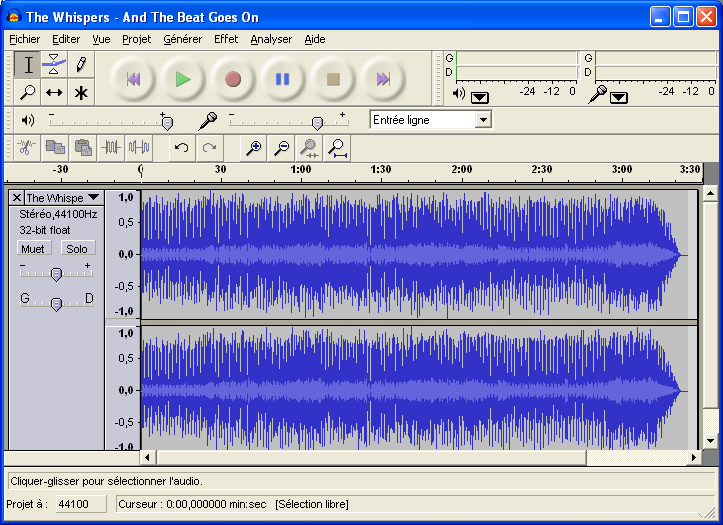Viewport: 723px width, 525px height.
Task: Click the input microphone meter icon
Action: pyautogui.click(x=598, y=94)
